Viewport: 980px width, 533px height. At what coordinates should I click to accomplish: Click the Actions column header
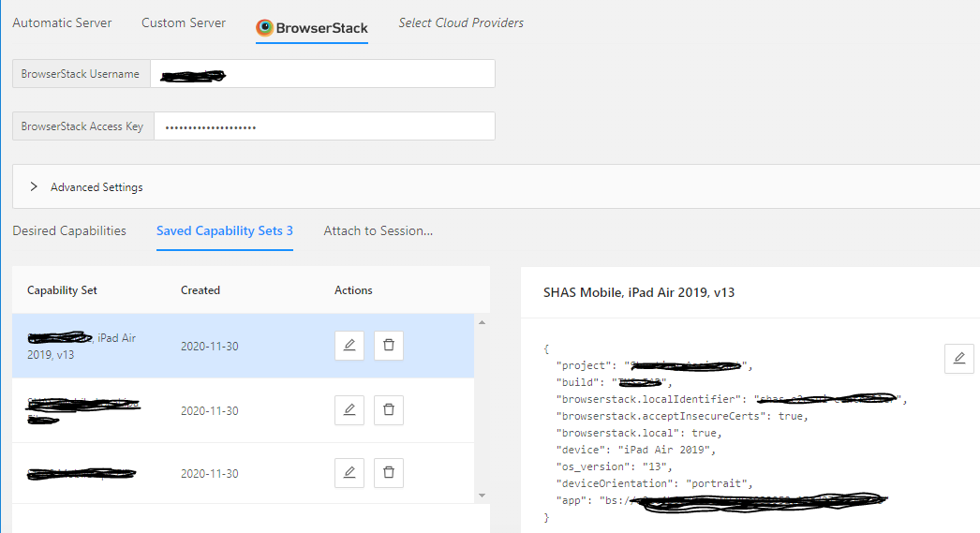coord(353,290)
